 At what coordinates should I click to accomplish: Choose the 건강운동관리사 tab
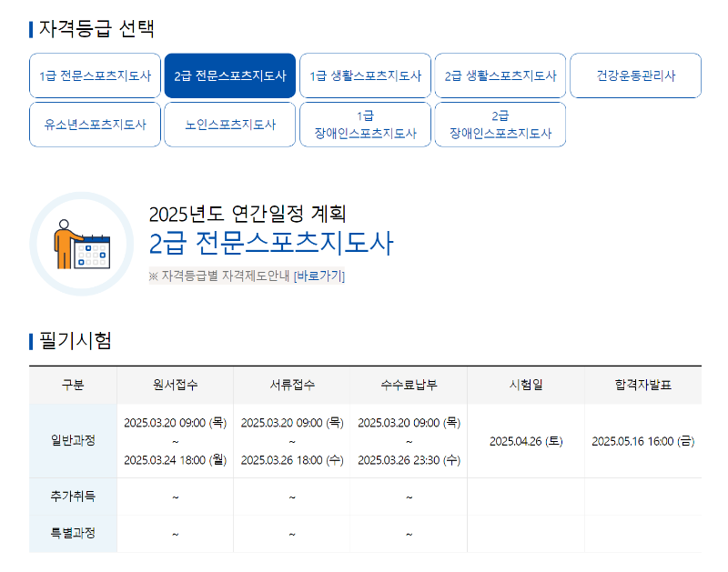point(635,75)
